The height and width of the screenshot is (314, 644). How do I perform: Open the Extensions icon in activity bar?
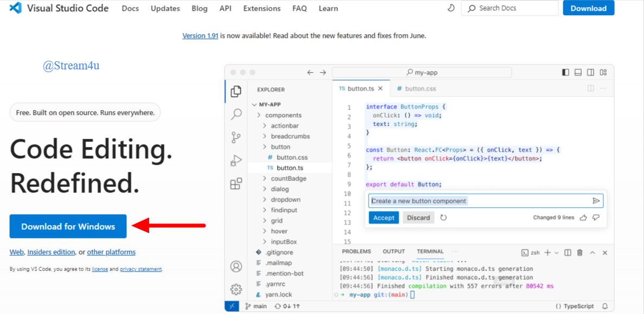[236, 184]
